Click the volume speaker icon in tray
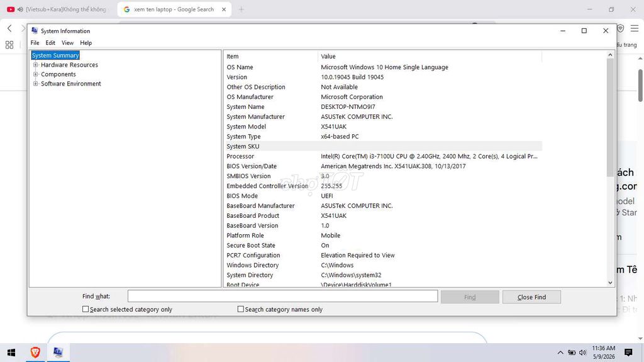Image resolution: width=644 pixels, height=362 pixels. (582, 353)
